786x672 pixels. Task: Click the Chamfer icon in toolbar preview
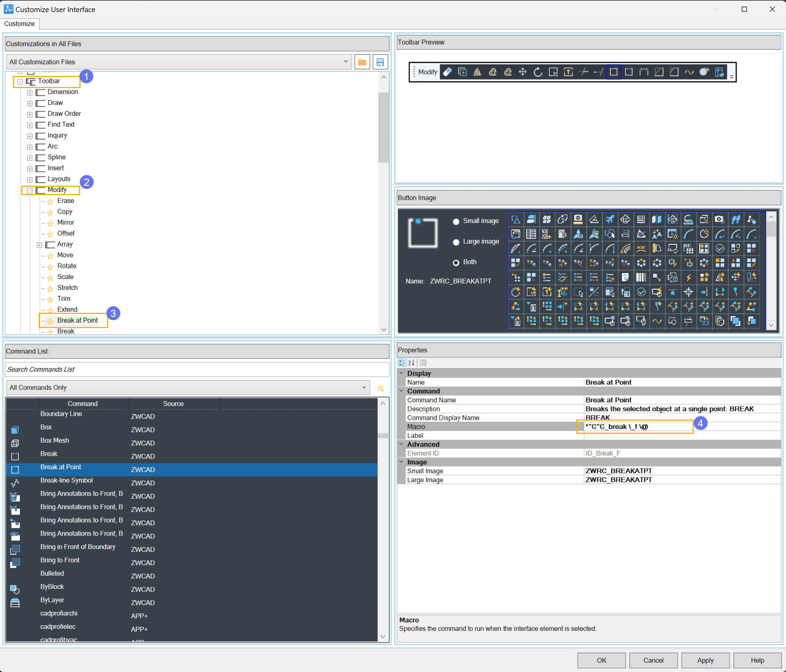pos(659,72)
